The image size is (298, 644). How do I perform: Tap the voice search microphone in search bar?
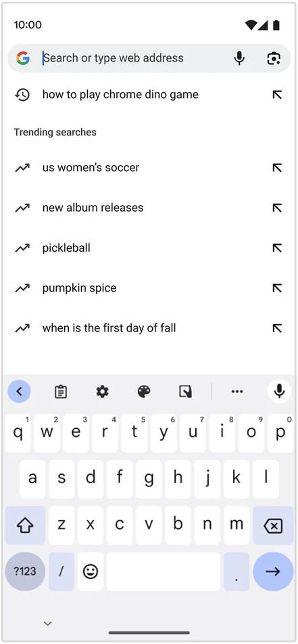[239, 58]
